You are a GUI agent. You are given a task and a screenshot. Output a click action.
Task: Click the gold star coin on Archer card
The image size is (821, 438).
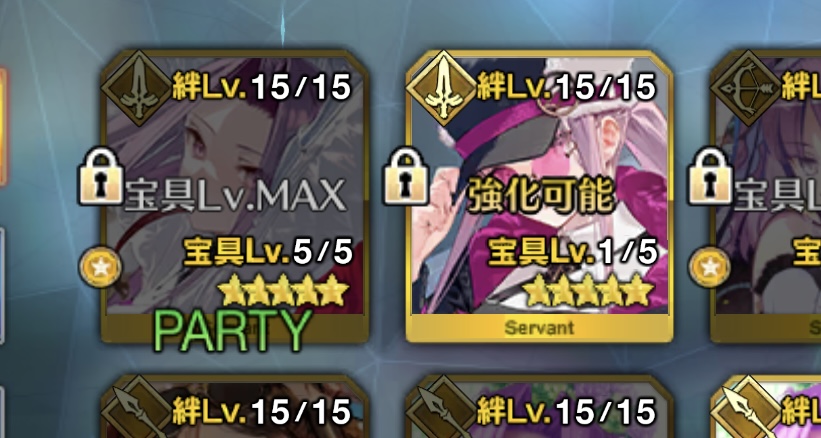point(710,267)
